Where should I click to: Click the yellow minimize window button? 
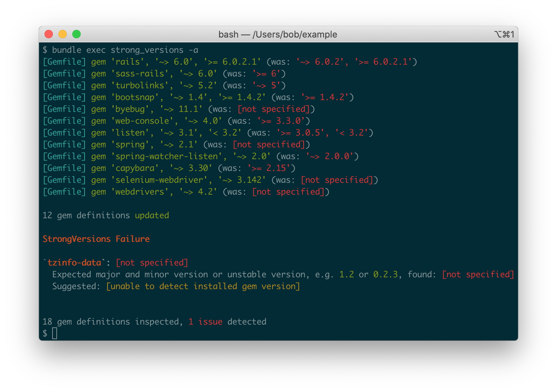point(63,34)
